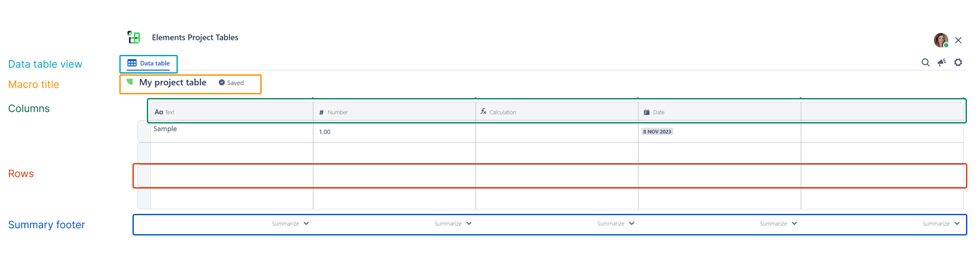Click the green leaf icon beside table title
The image size is (980, 268).
pyautogui.click(x=130, y=82)
